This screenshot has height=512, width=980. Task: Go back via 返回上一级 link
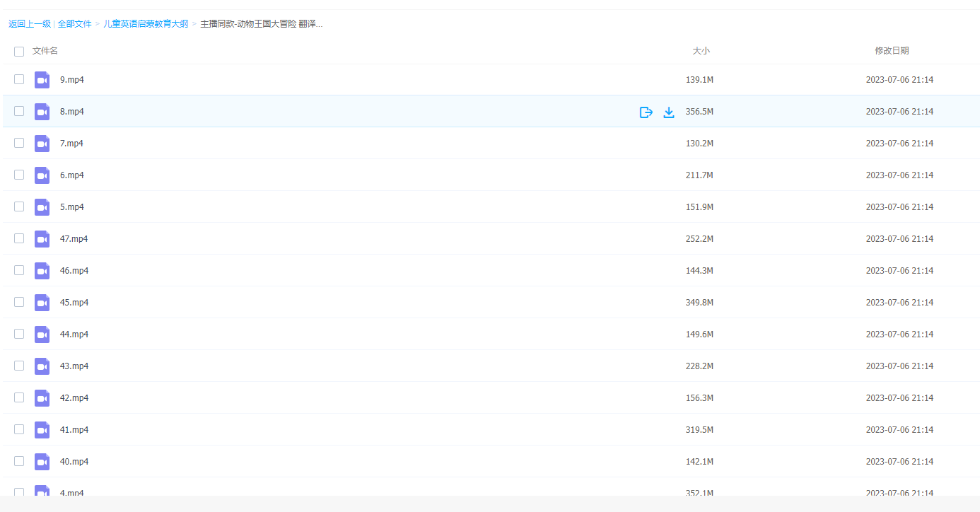30,24
